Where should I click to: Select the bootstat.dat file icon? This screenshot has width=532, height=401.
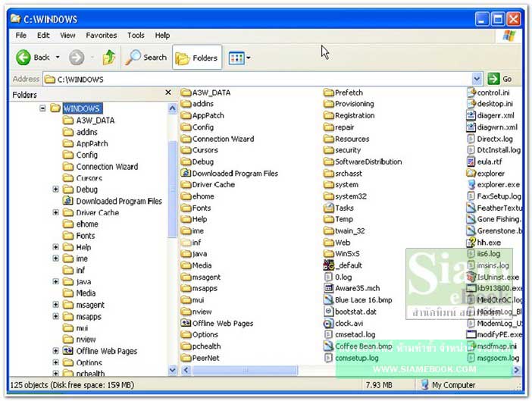point(329,311)
